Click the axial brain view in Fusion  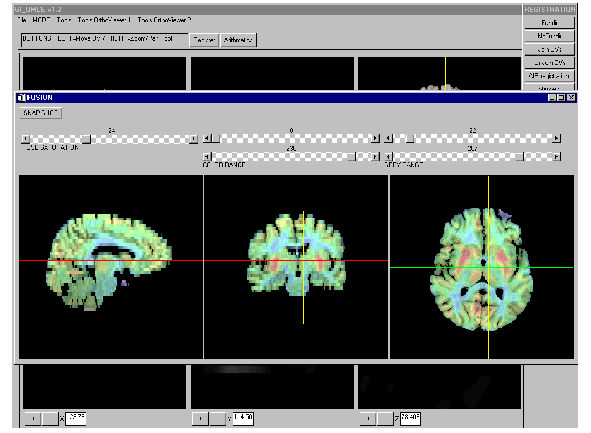[482, 267]
